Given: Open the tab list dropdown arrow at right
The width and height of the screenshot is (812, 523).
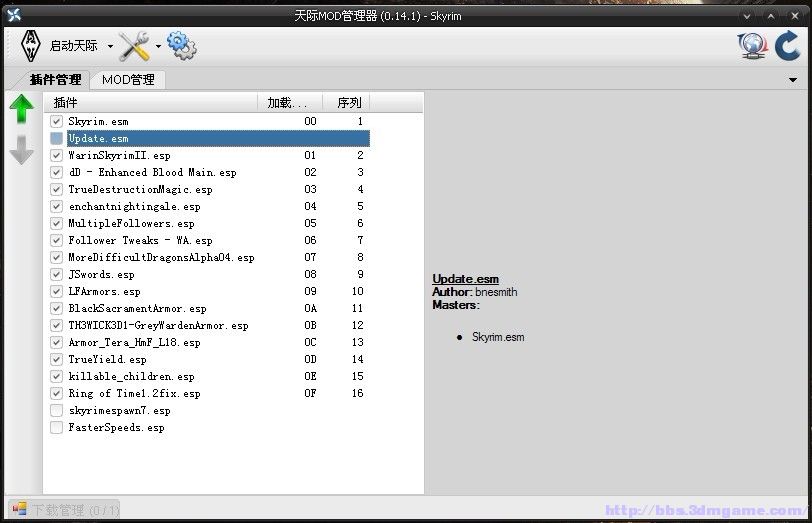Looking at the screenshot, I should coord(793,80).
